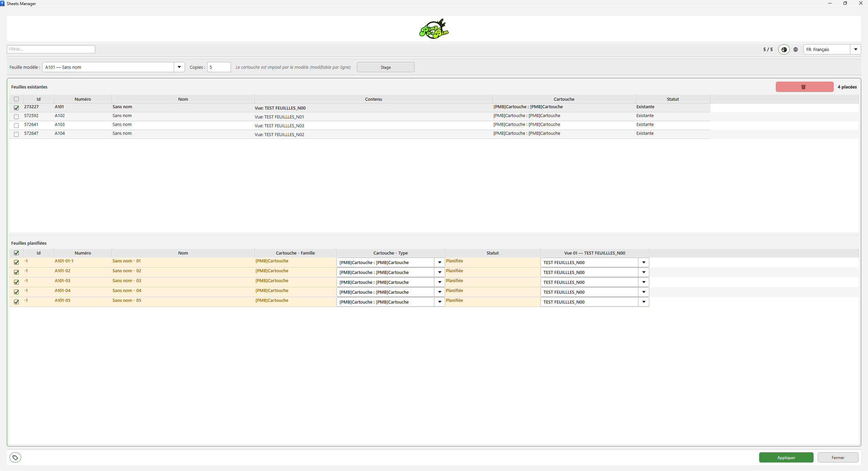Viewport: 868px width, 471px height.
Task: Click the Fermer button
Action: (x=838, y=457)
